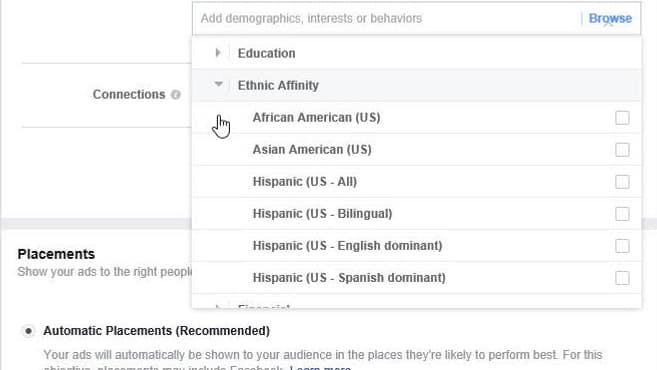The image size is (657, 370).
Task: Toggle the Hispanic (US - Spanish dominant) checkbox
Action: click(x=622, y=278)
